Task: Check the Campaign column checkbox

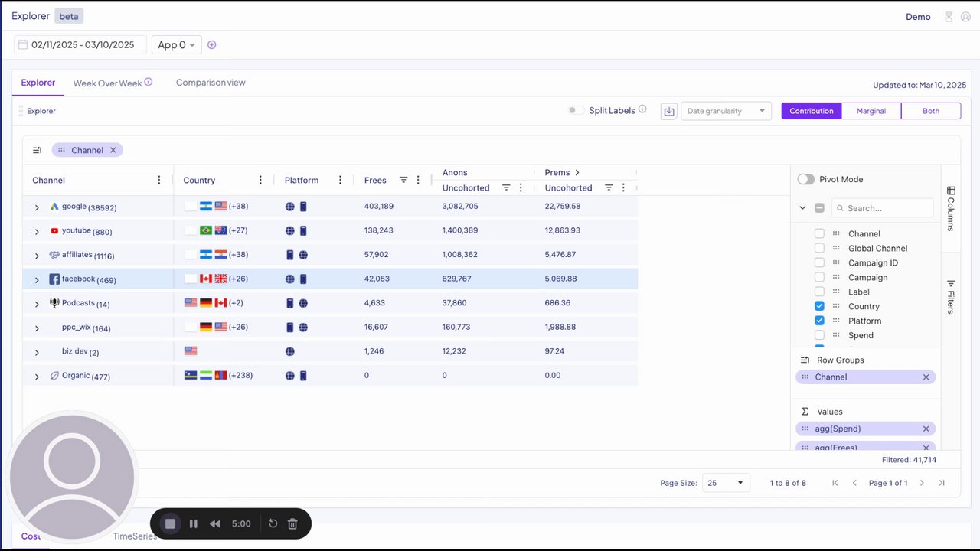Action: (x=819, y=277)
